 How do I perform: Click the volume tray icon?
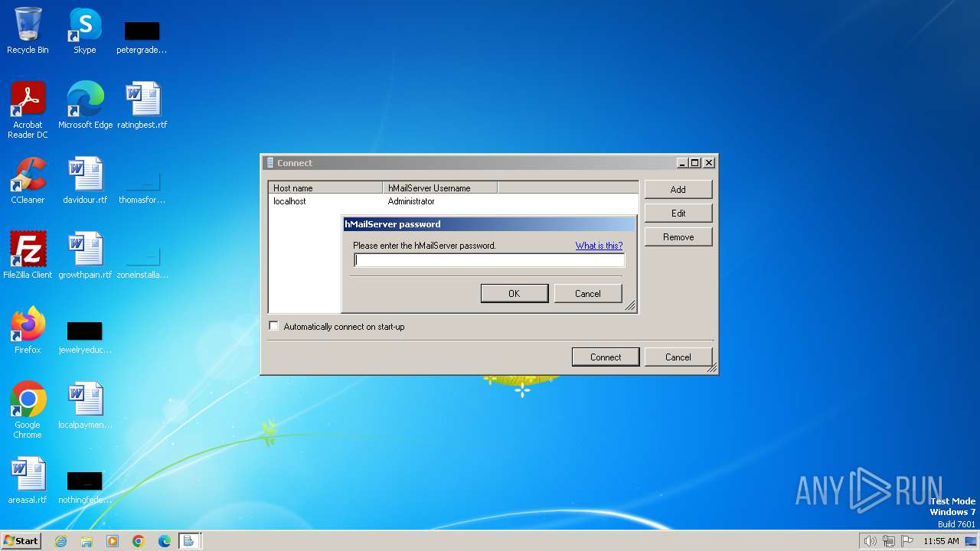(x=870, y=541)
